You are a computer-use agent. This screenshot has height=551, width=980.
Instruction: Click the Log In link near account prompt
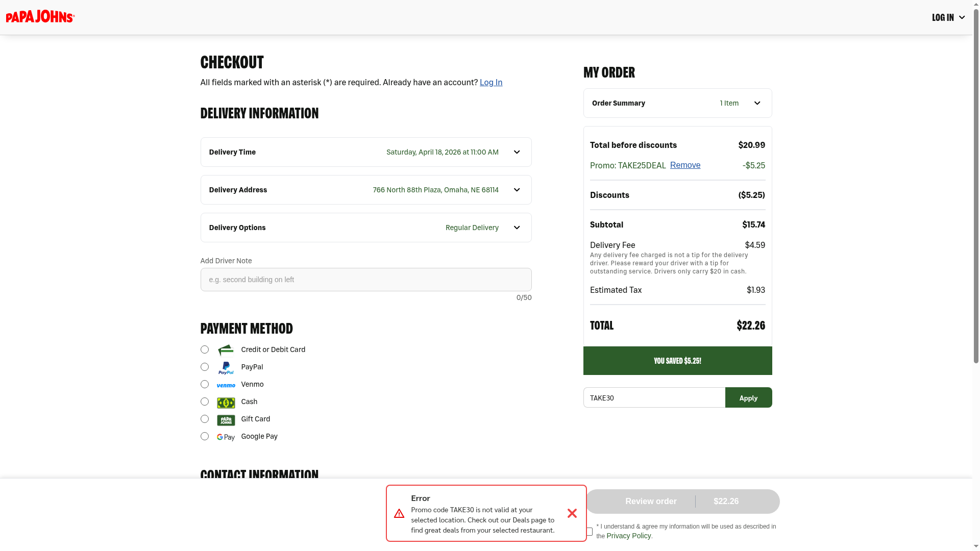tap(491, 82)
